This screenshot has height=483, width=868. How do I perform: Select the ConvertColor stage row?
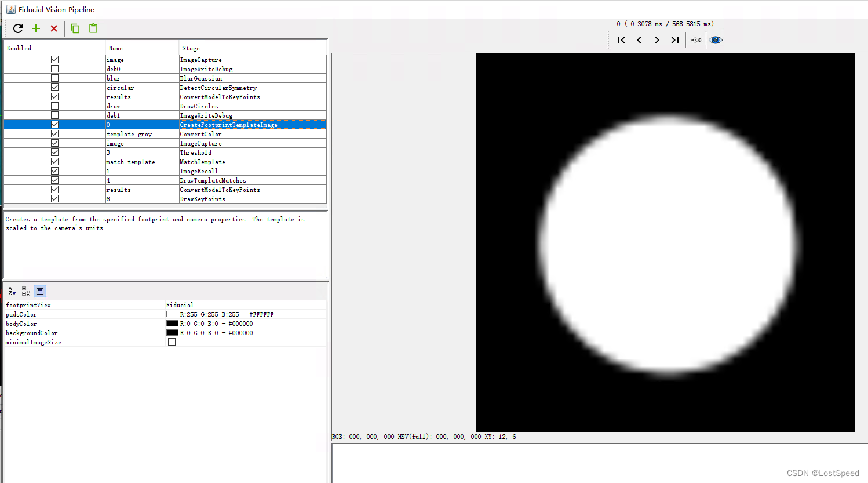[165, 134]
